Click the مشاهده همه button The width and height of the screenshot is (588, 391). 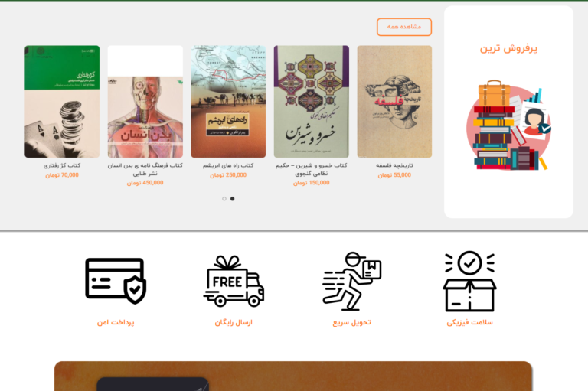(x=404, y=27)
